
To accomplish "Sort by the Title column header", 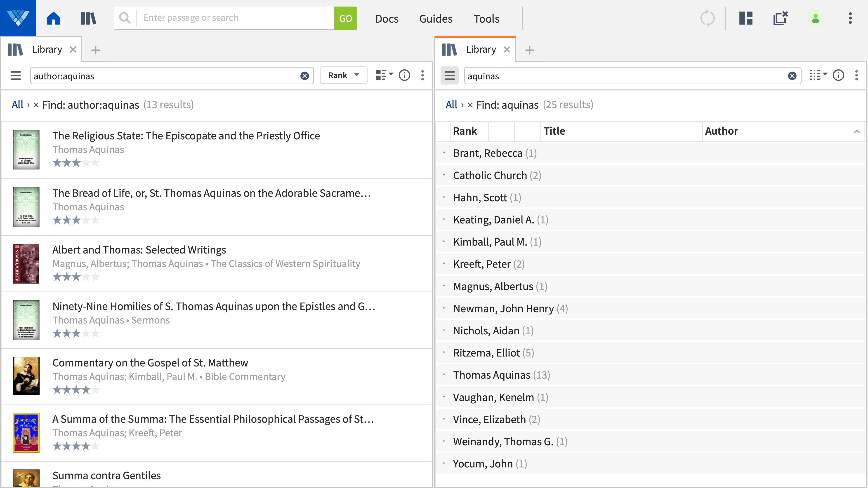I will [x=622, y=131].
